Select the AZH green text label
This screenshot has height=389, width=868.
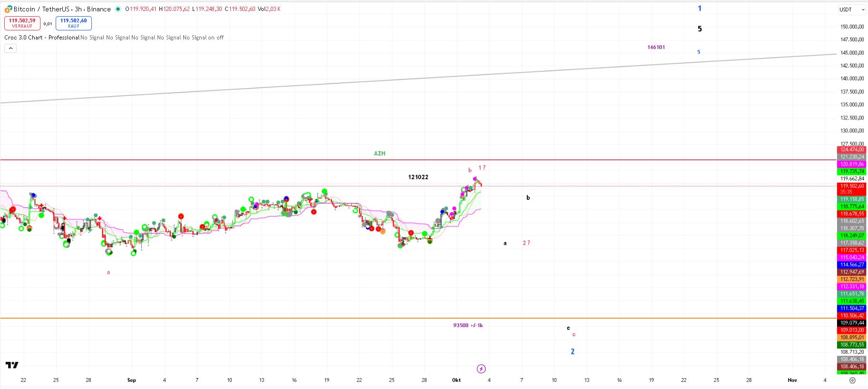tap(379, 154)
